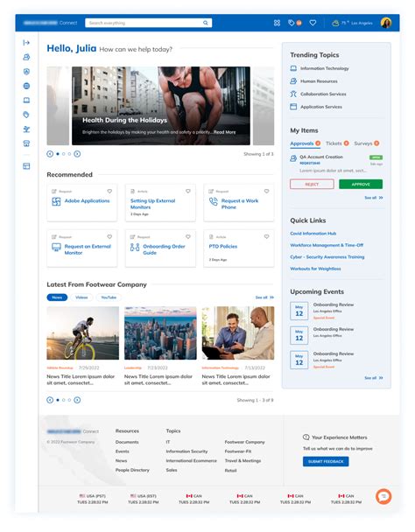The width and height of the screenshot is (415, 532).
Task: Open the user profile avatar
Action: coord(386,23)
